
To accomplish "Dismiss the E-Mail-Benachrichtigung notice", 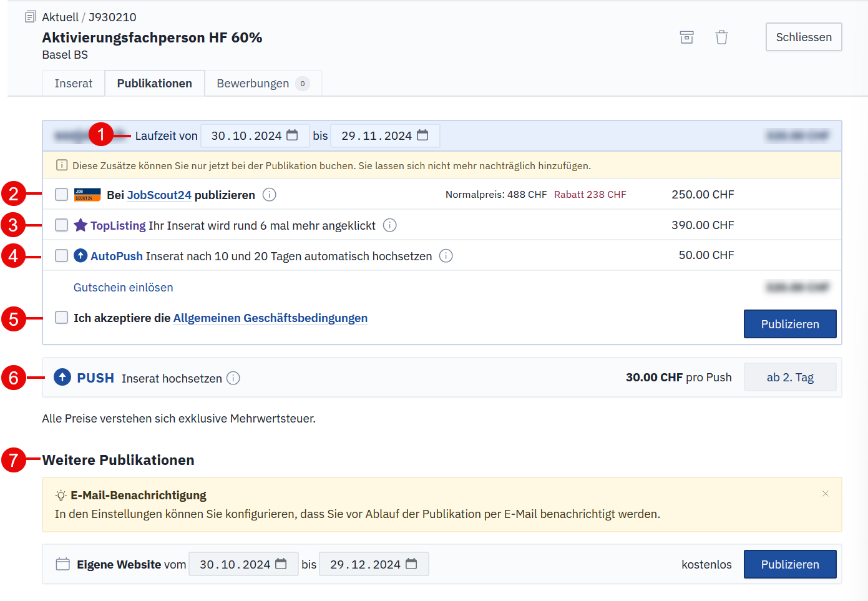I will point(825,494).
